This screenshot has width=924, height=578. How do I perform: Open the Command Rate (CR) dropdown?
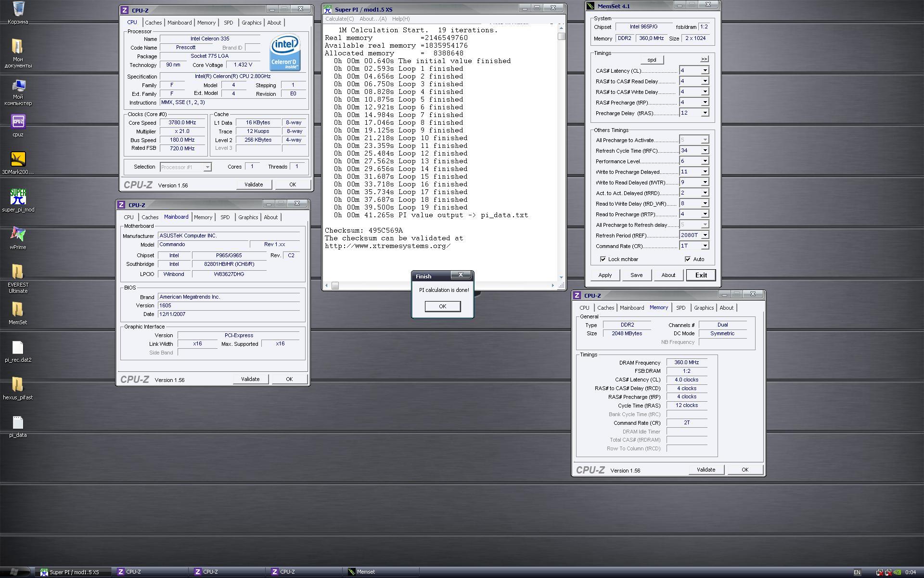[x=705, y=246]
